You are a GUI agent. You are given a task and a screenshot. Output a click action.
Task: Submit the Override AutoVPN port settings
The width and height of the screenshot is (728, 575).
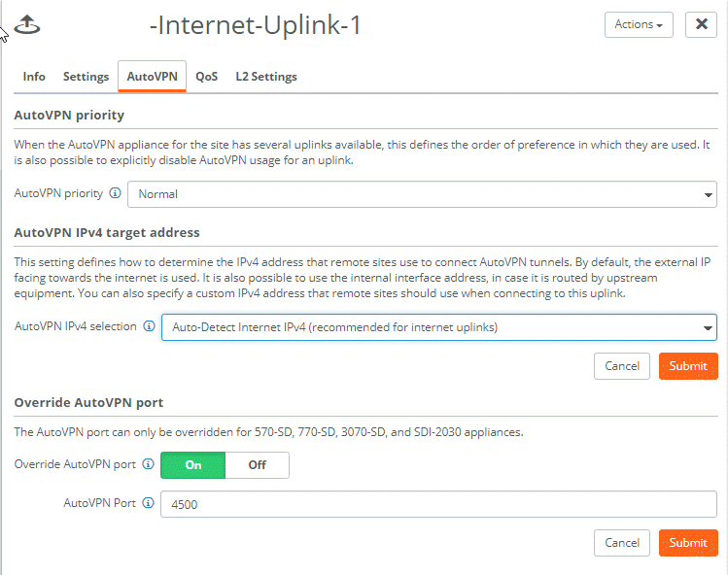coord(688,543)
